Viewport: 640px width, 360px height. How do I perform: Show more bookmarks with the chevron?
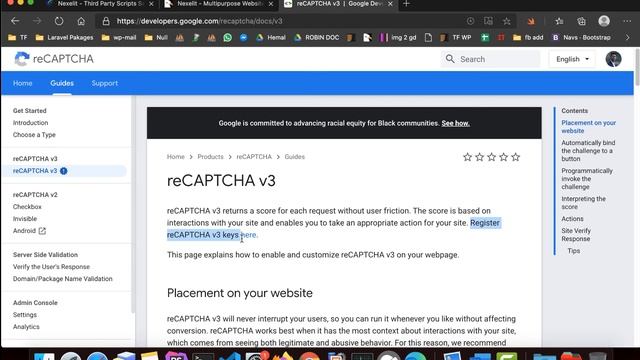coord(627,38)
